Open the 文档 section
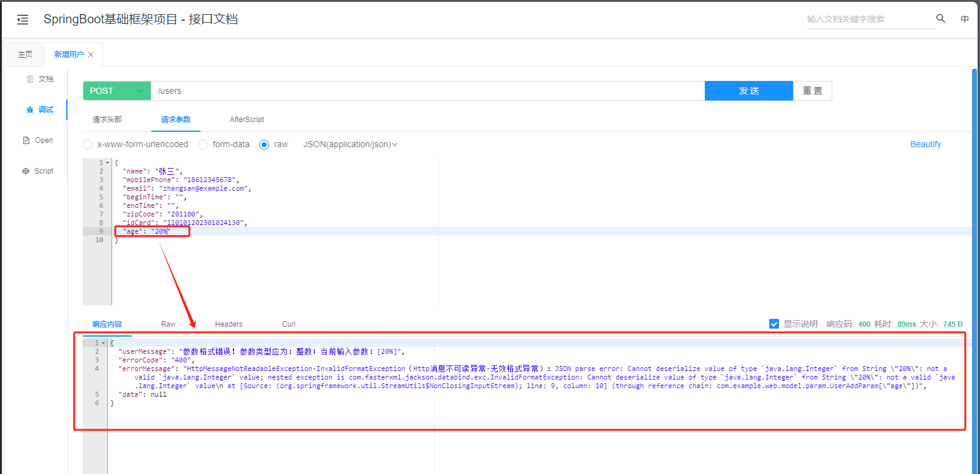Image resolution: width=980 pixels, height=474 pixels. point(40,79)
